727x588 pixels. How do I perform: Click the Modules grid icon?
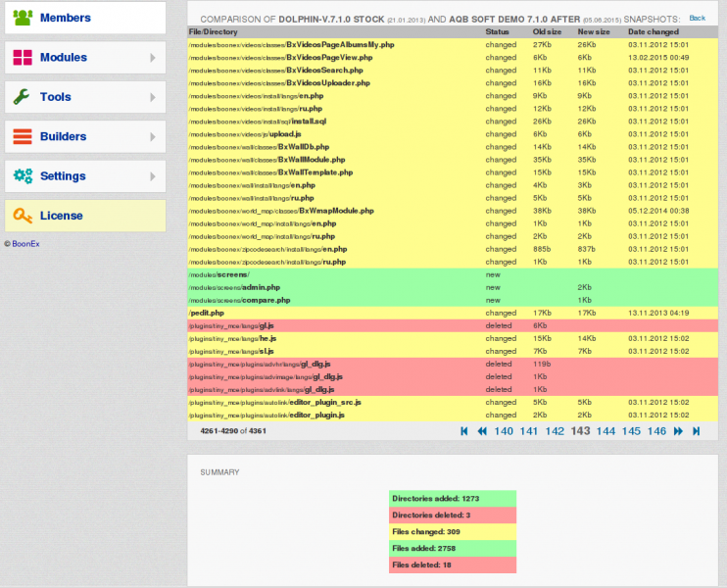pyautogui.click(x=23, y=58)
